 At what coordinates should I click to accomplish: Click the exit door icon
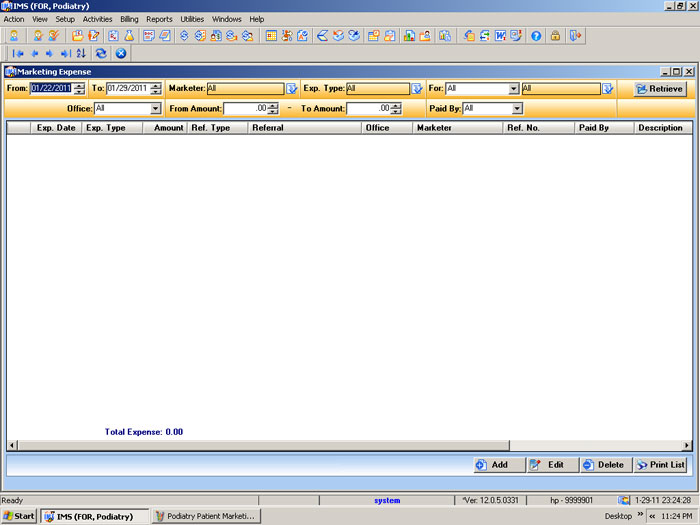click(x=575, y=36)
